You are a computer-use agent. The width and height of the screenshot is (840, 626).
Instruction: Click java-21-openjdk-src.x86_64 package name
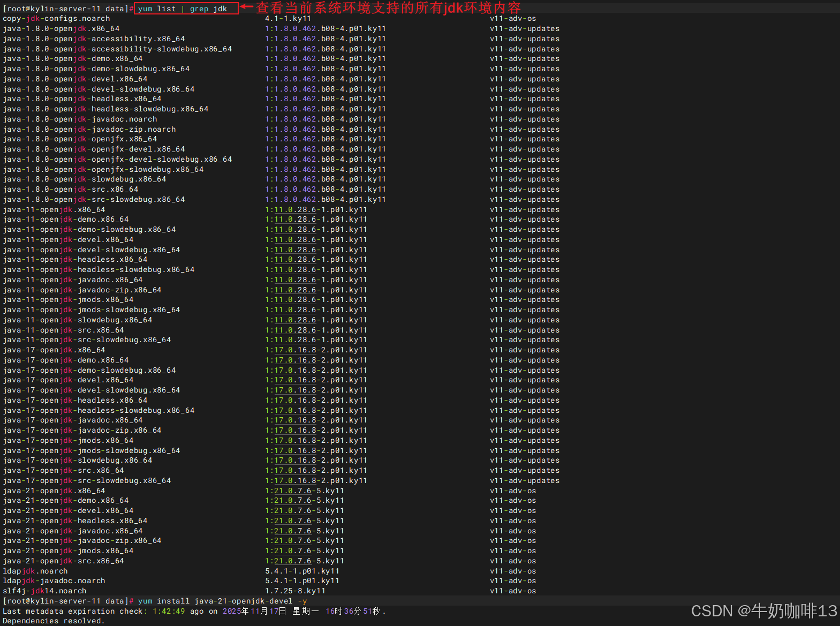[63, 561]
